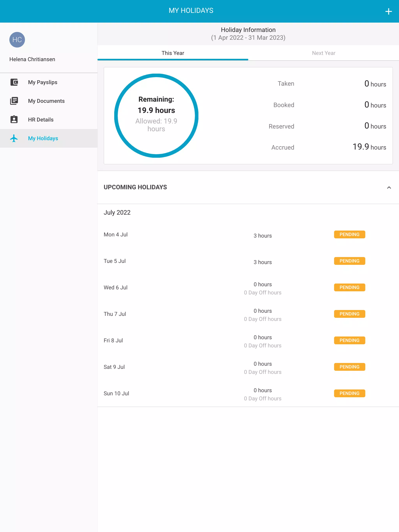Click the My Documents icon
Screen dimensions: 399x532
pyautogui.click(x=14, y=101)
